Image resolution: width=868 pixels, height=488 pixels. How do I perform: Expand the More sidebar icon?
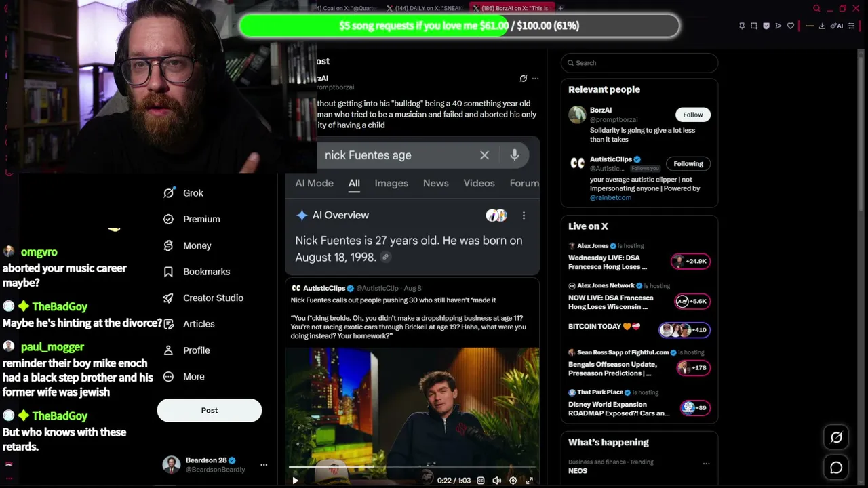coord(169,377)
